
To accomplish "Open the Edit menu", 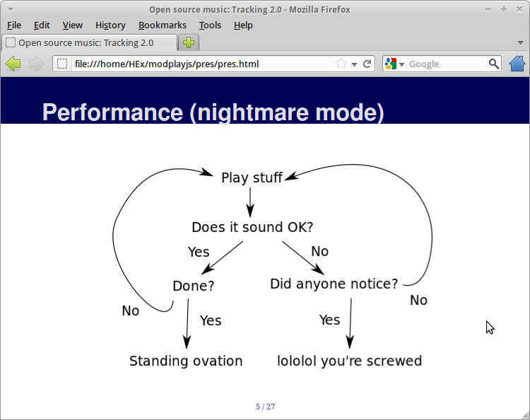I will (42, 25).
